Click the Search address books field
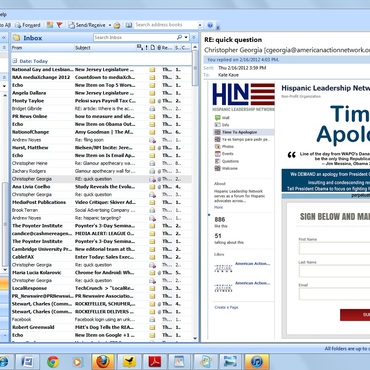The height and width of the screenshot is (370, 370). [166, 25]
